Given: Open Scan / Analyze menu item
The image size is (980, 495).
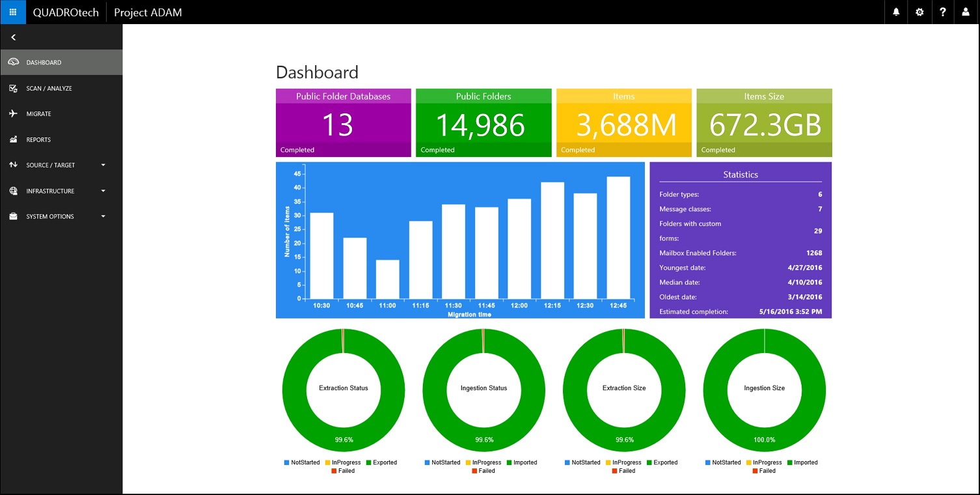Looking at the screenshot, I should click(x=49, y=88).
